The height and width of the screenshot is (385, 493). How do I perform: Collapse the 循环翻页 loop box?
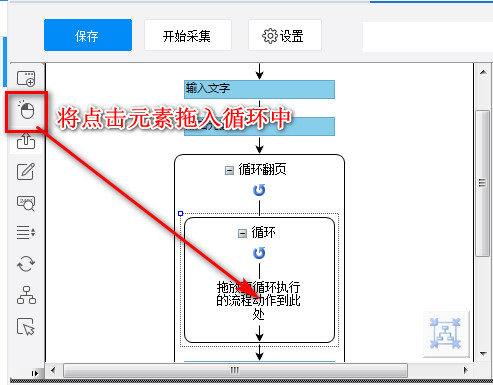[x=229, y=171]
